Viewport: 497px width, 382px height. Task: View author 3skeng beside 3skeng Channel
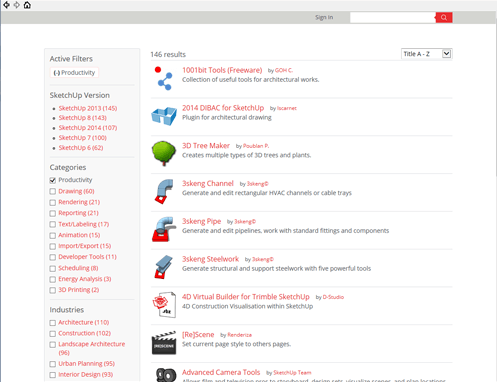pyautogui.click(x=257, y=184)
